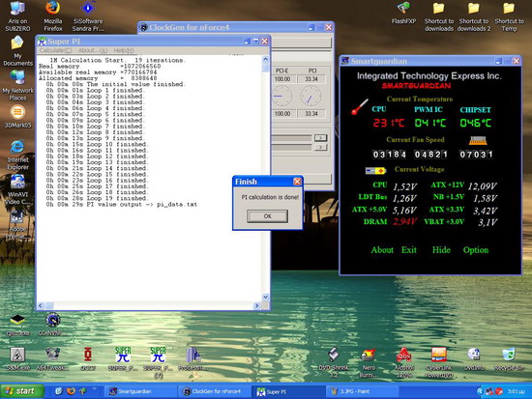The width and height of the screenshot is (532, 399).
Task: Click the CPU 1,52V voltage in Smartguardian
Action: pos(404,186)
